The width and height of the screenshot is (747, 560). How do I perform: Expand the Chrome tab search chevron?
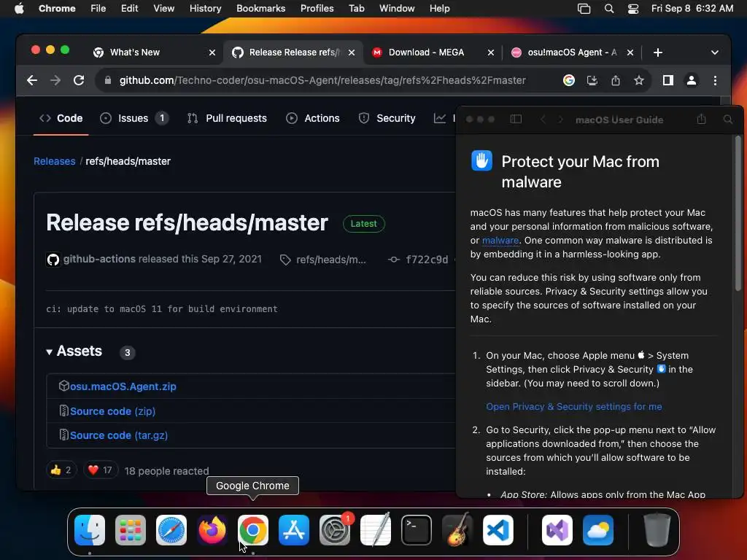click(715, 52)
